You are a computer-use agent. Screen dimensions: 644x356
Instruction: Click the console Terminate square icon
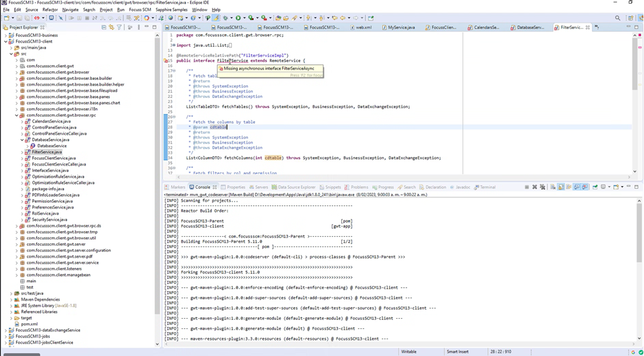(527, 187)
